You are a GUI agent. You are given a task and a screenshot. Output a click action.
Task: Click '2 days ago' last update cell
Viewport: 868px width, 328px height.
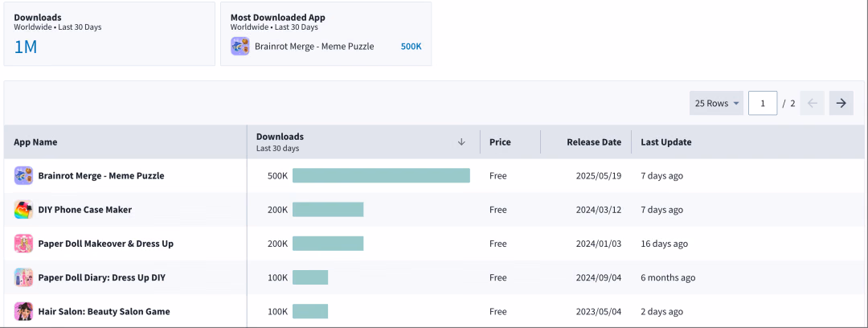click(662, 311)
